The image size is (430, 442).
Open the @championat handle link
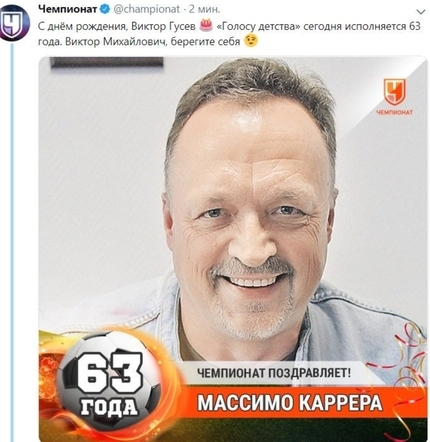click(x=147, y=10)
